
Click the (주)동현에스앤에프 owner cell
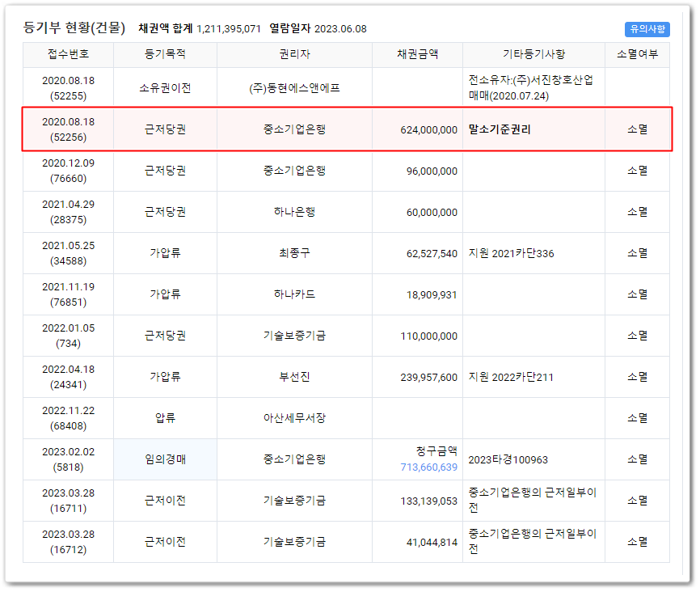tap(295, 88)
